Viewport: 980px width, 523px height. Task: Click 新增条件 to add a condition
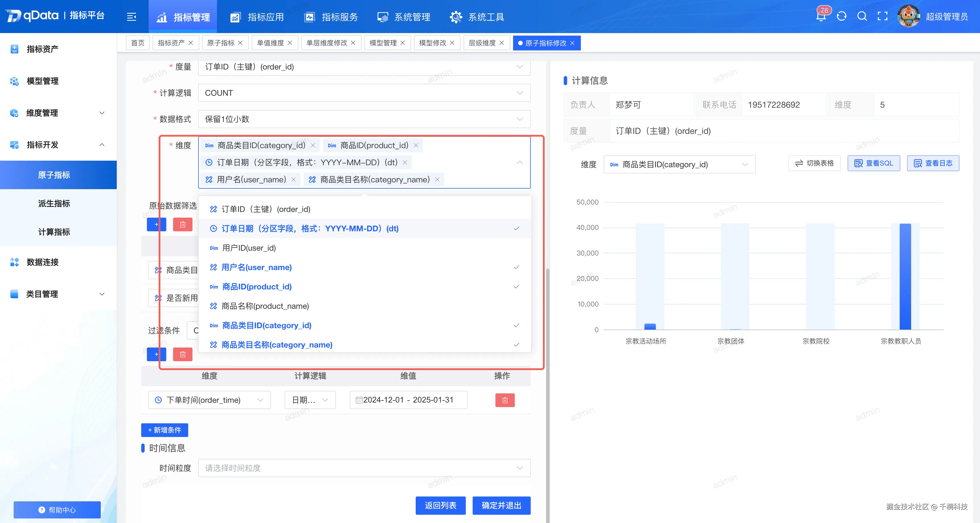pyautogui.click(x=165, y=430)
